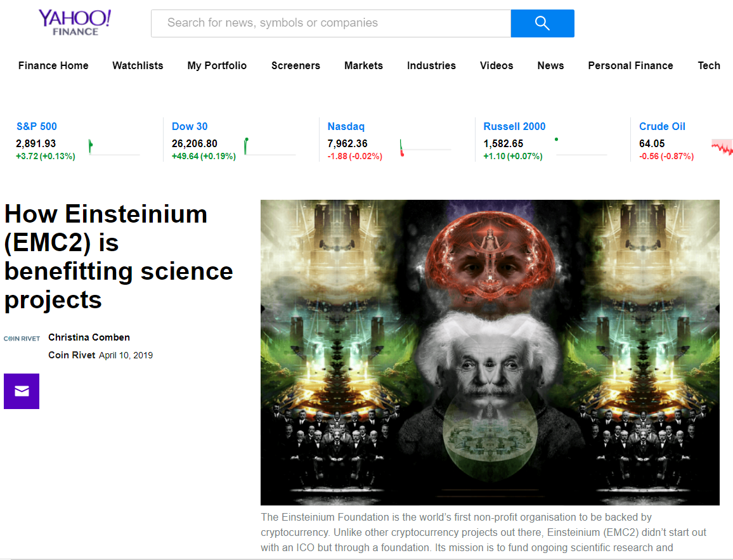
Task: Click the +3.72 (+0.13%) change
Action: pyautogui.click(x=46, y=156)
